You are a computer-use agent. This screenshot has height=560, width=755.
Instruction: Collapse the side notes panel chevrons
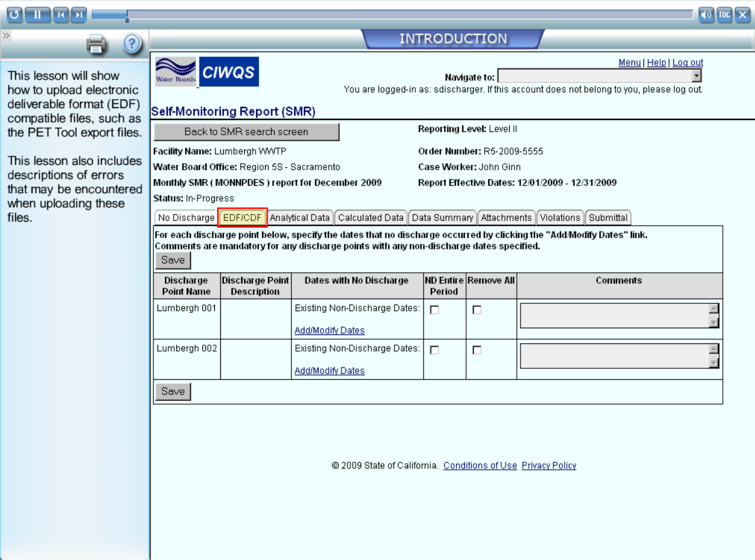[x=6, y=36]
